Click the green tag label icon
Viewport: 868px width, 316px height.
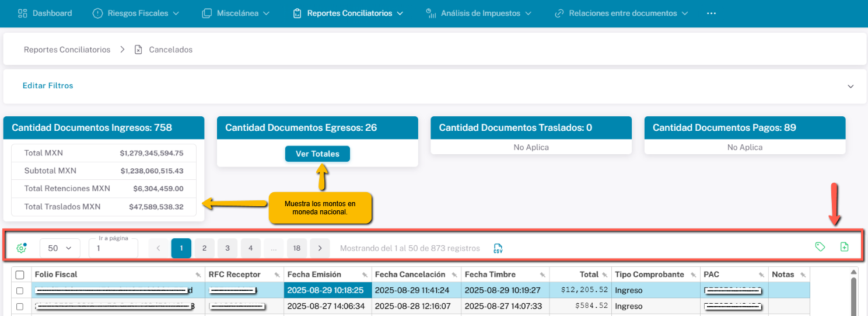[x=820, y=247]
